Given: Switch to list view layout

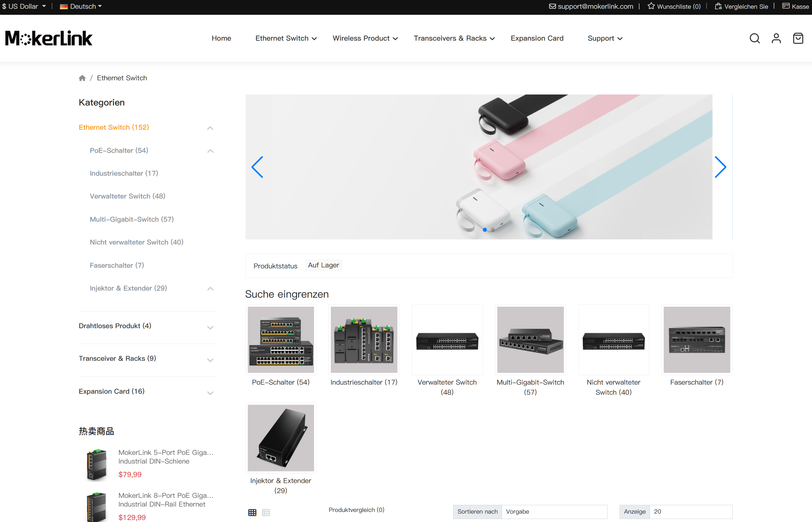Looking at the screenshot, I should (266, 512).
